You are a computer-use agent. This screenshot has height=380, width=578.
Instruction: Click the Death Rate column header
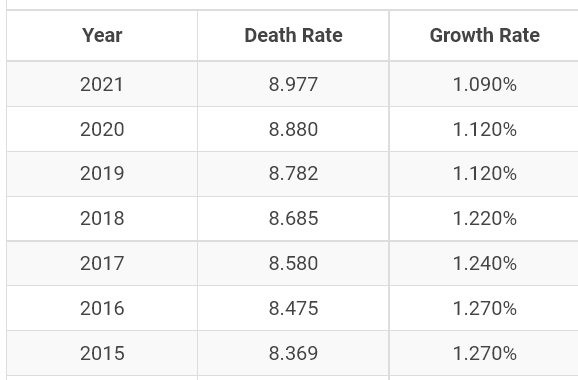pos(293,35)
